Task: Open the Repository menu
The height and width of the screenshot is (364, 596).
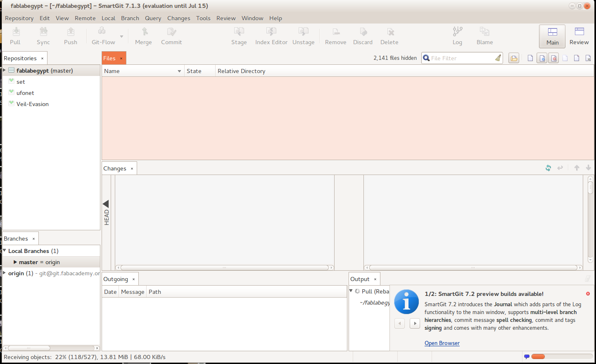Action: pyautogui.click(x=19, y=18)
